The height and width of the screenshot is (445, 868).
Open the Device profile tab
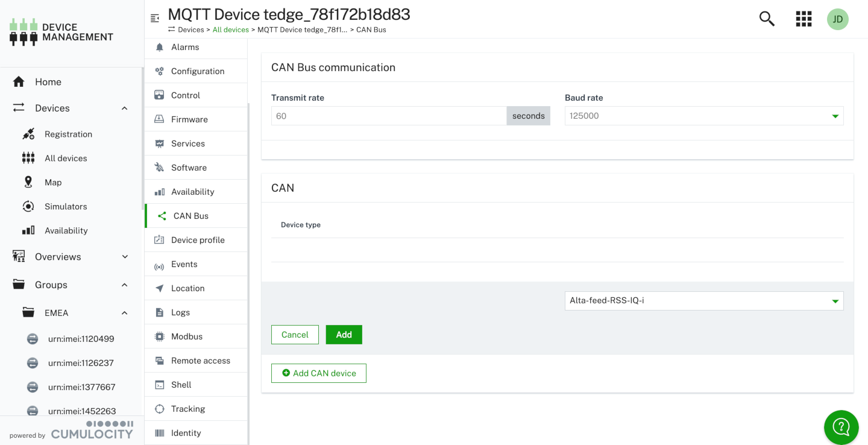point(197,240)
